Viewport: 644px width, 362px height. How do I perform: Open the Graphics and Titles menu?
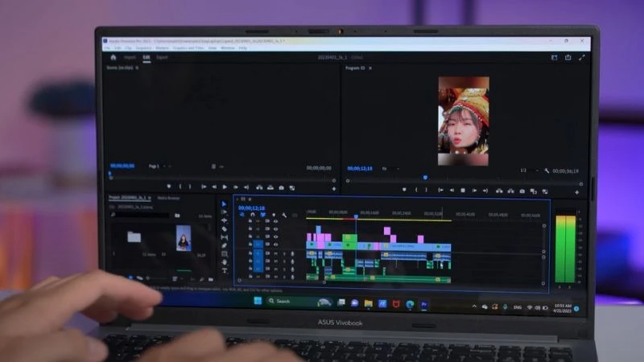pyautogui.click(x=188, y=48)
